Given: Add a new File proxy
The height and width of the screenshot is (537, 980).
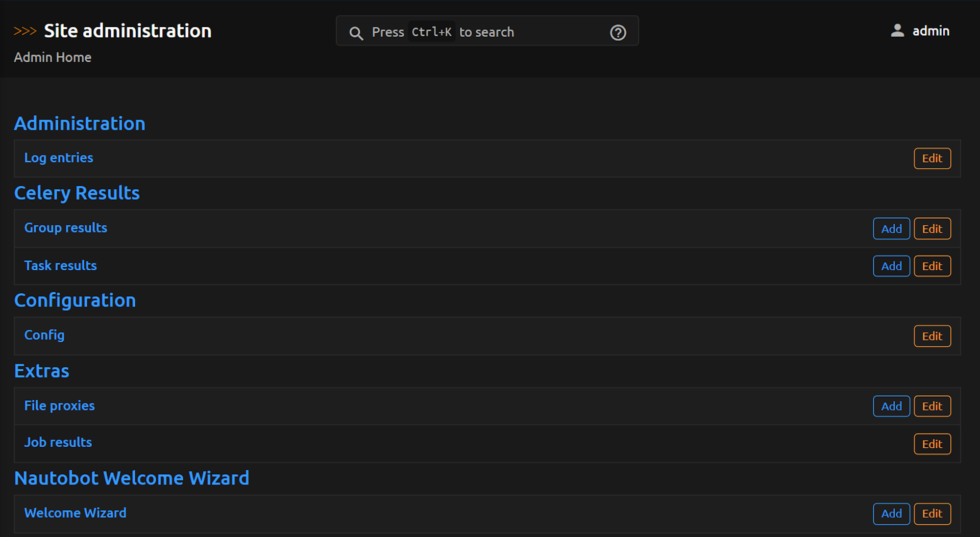Looking at the screenshot, I should click(x=891, y=406).
